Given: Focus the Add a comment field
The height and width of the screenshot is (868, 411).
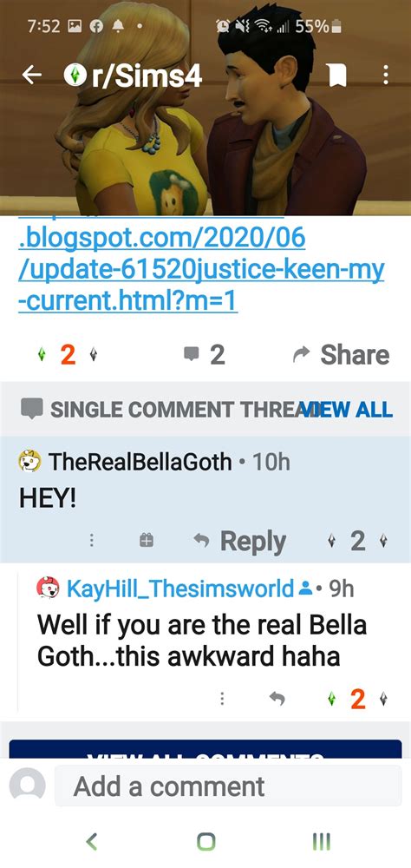Looking at the screenshot, I should point(228,786).
